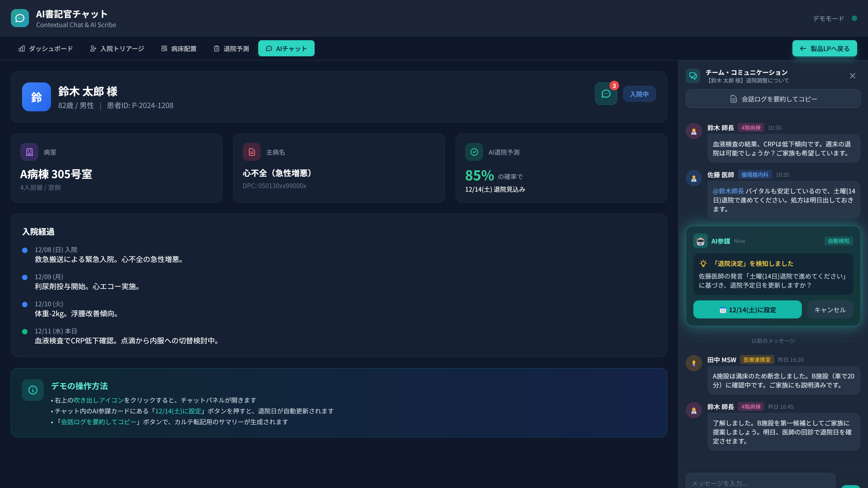
Task: Click the 主病名 document icon
Action: point(252,152)
